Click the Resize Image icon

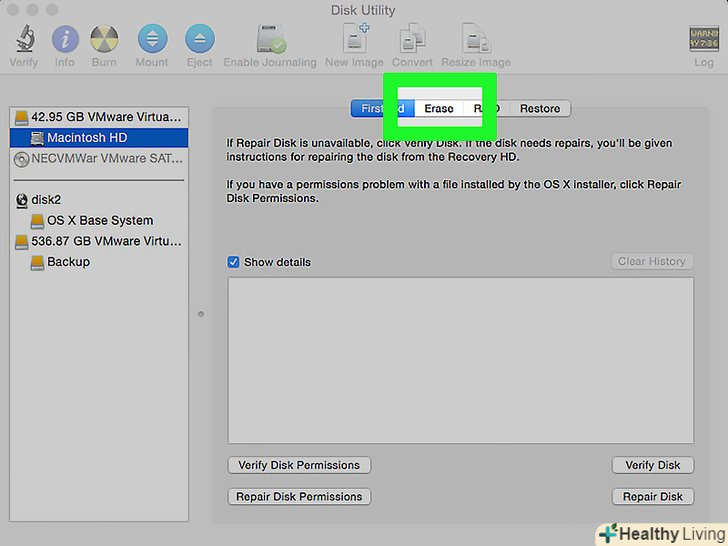click(x=476, y=38)
